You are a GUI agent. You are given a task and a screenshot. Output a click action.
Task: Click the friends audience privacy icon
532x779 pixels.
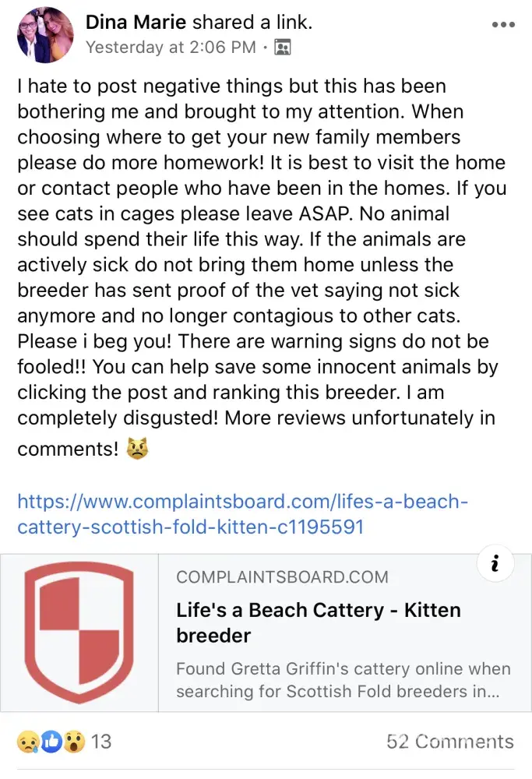pyautogui.click(x=283, y=48)
